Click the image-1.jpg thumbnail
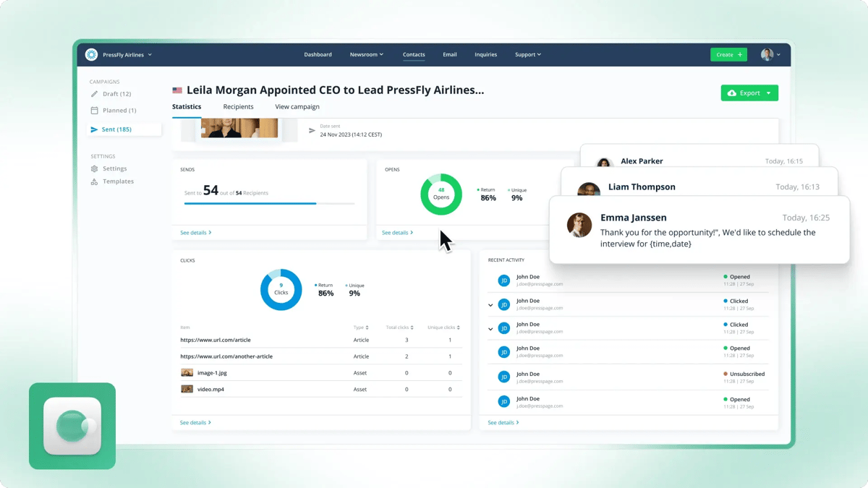The height and width of the screenshot is (488, 868). click(187, 373)
